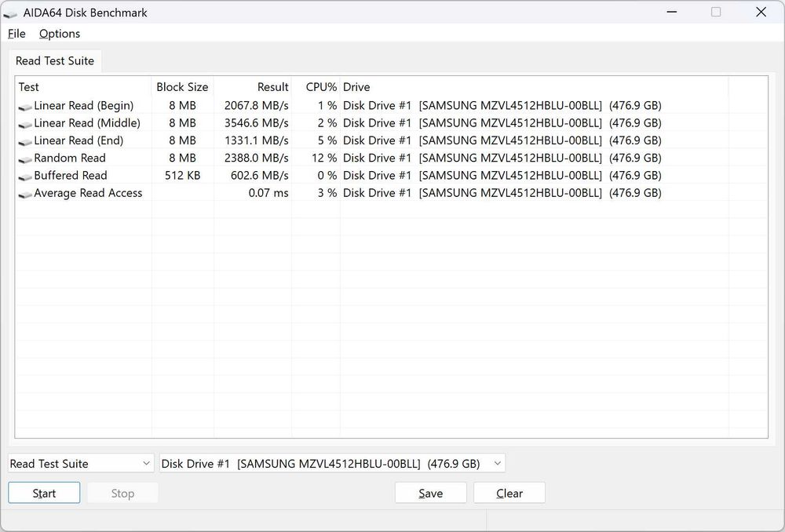Screen dimensions: 785x532
Task: Click the disk icon beside Linear Read (Middle)
Action: click(25, 125)
